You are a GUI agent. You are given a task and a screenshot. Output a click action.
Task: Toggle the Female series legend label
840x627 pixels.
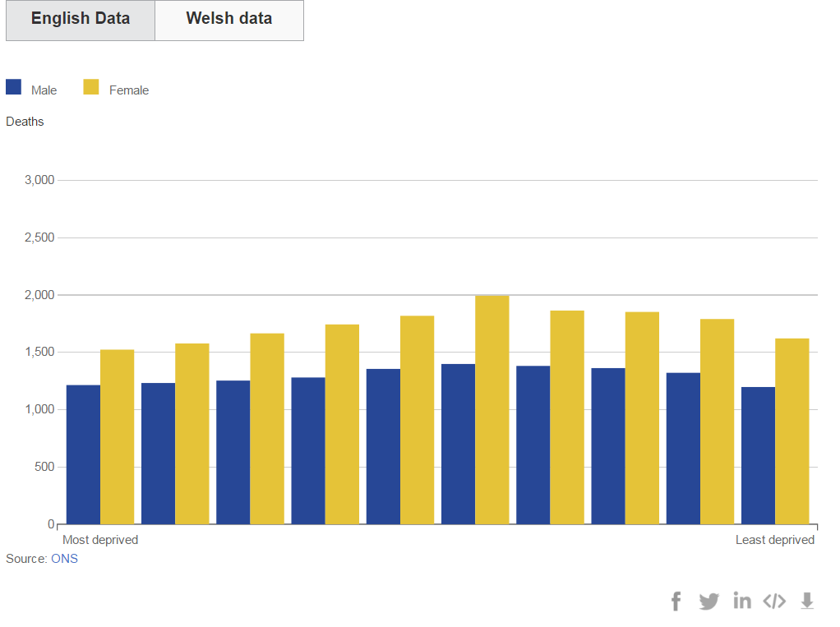[x=129, y=90]
